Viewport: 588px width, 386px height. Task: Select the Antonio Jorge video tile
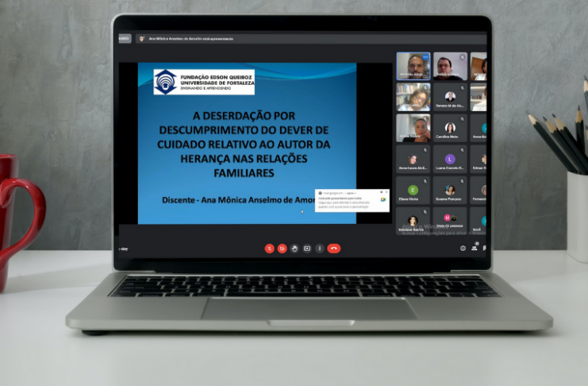[413, 66]
